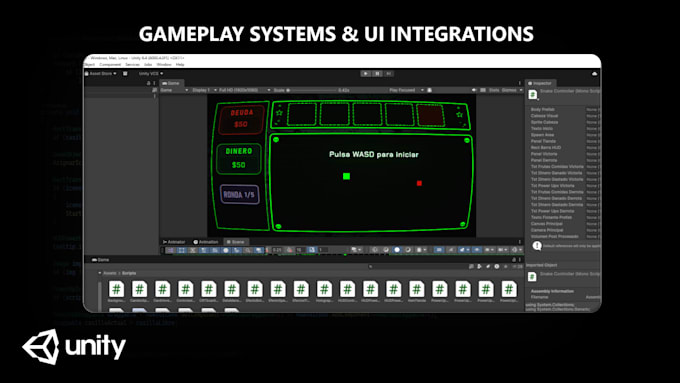The height and width of the screenshot is (383, 680).
Task: Click the red square in the game area
Action: (419, 183)
